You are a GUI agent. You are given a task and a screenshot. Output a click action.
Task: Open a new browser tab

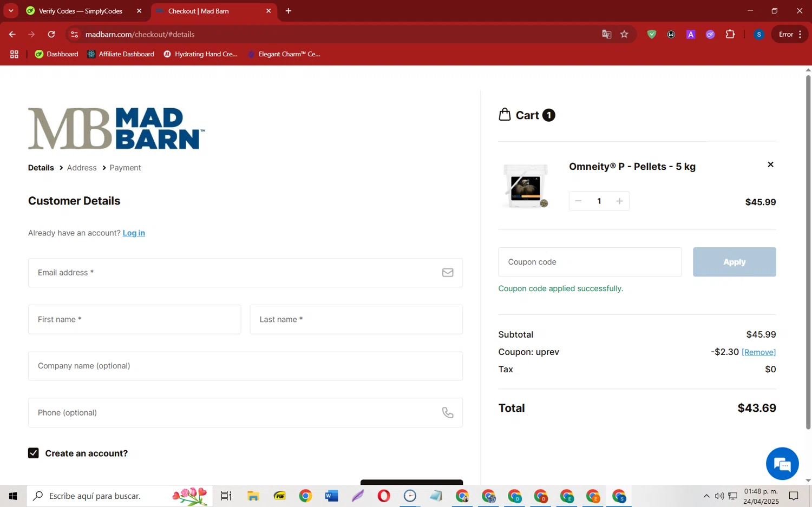pyautogui.click(x=289, y=11)
